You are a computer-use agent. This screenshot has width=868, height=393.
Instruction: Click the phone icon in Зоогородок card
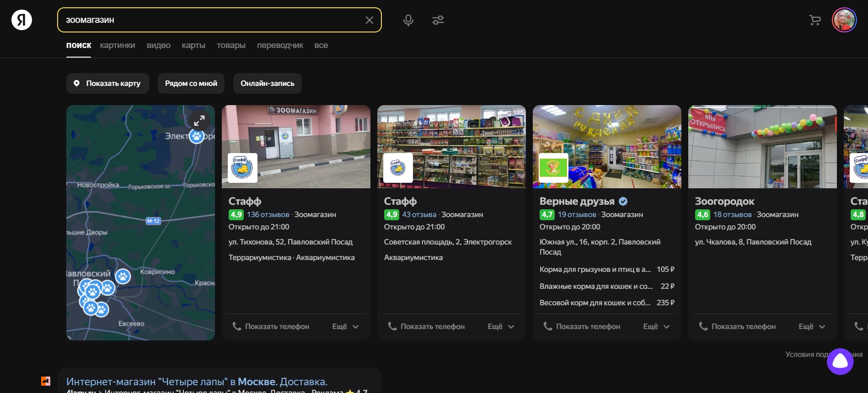click(x=703, y=326)
